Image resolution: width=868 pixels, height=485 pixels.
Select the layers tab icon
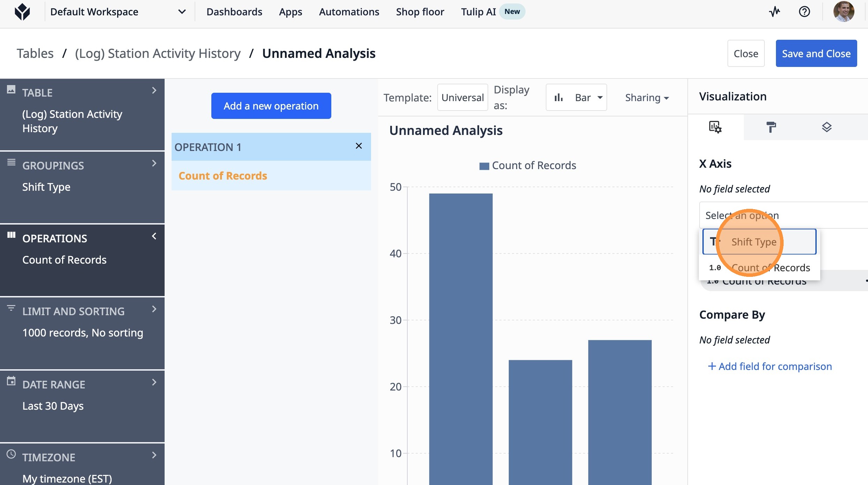coord(827,127)
